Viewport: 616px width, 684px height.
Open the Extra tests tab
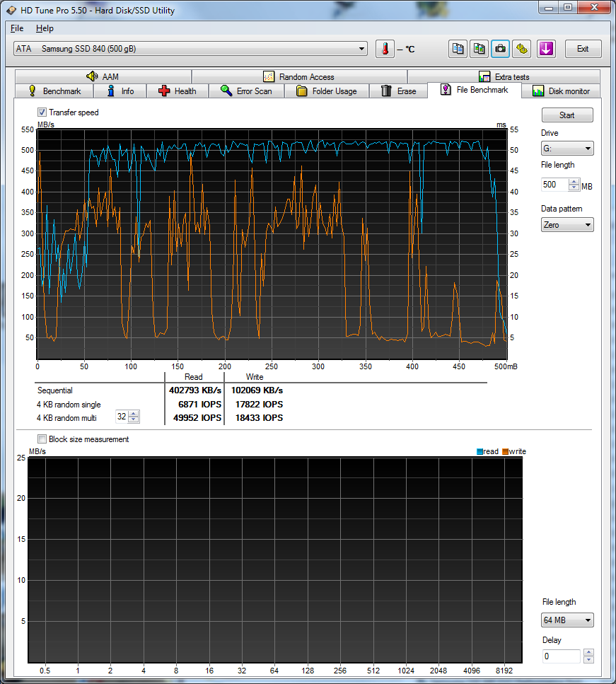coord(504,77)
